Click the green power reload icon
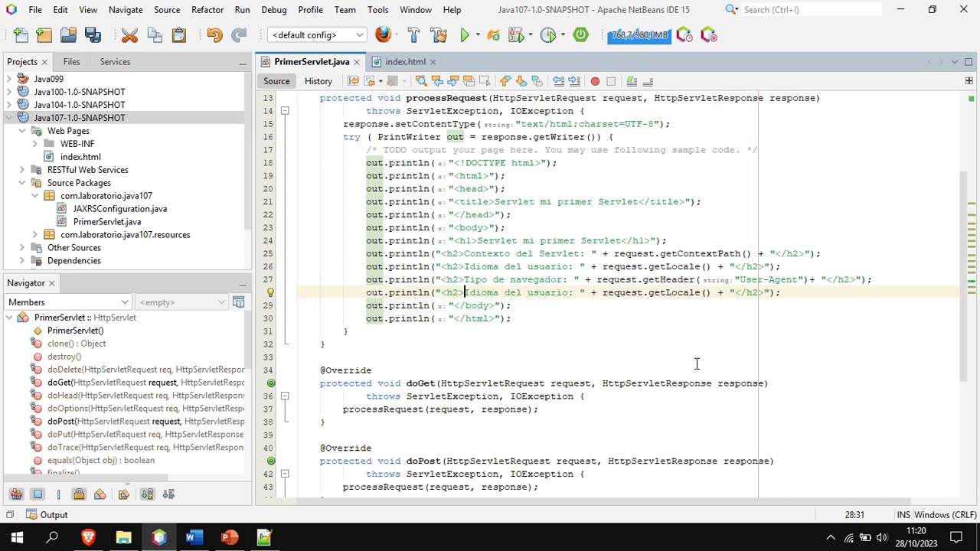Screen dimensions: 980x551 pos(580,35)
